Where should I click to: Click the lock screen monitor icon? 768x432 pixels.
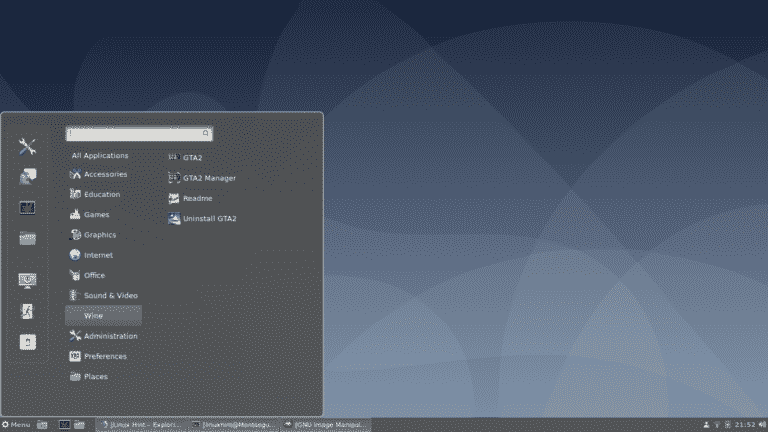point(27,280)
